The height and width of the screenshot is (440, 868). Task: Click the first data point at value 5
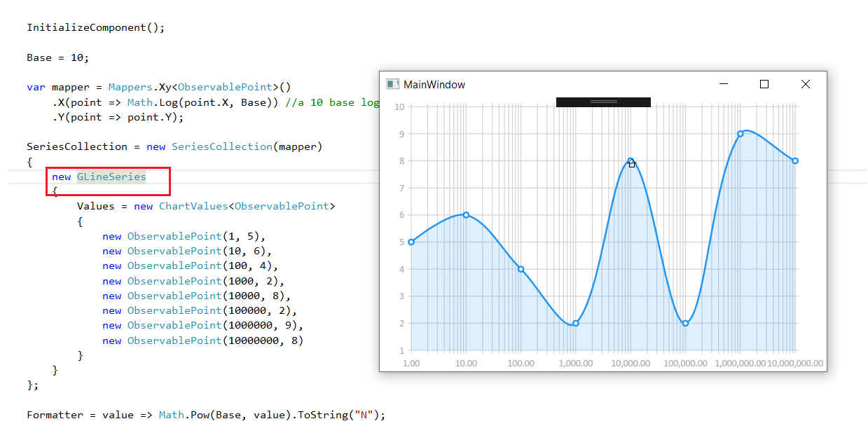410,241
